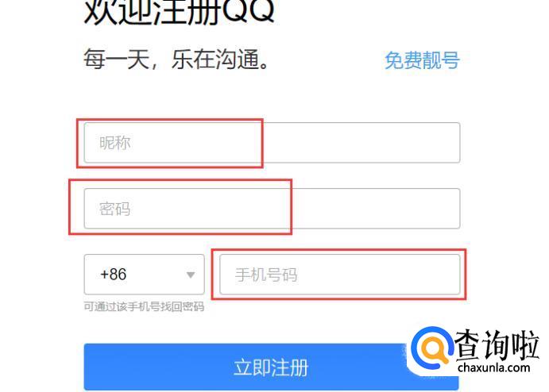This screenshot has height=392, width=549.
Task: Click the 免费靓号 link
Action: coord(422,60)
